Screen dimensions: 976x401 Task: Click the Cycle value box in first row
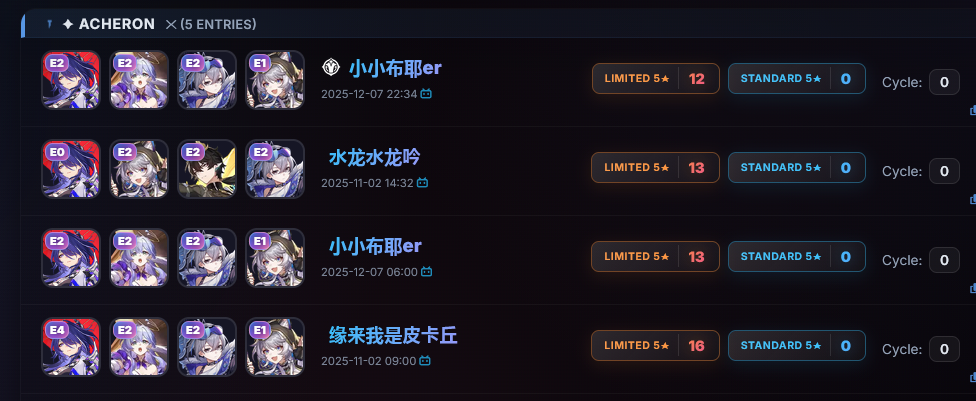(944, 82)
